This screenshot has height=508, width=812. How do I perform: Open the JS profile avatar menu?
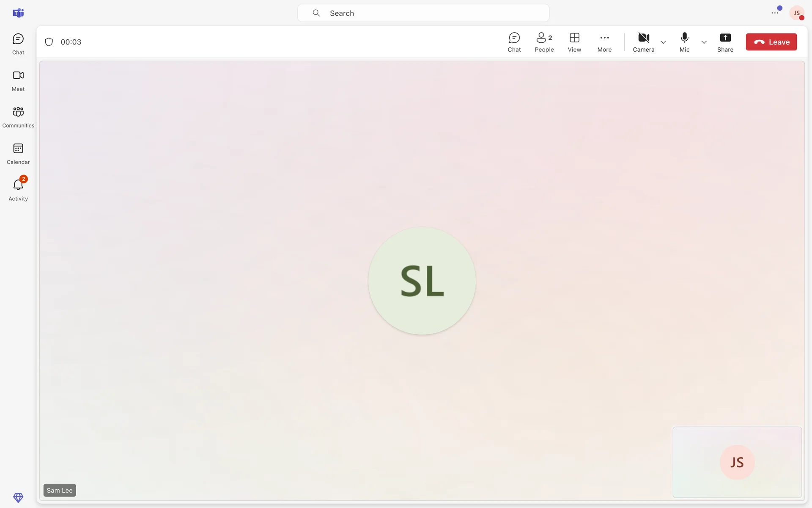click(x=796, y=13)
